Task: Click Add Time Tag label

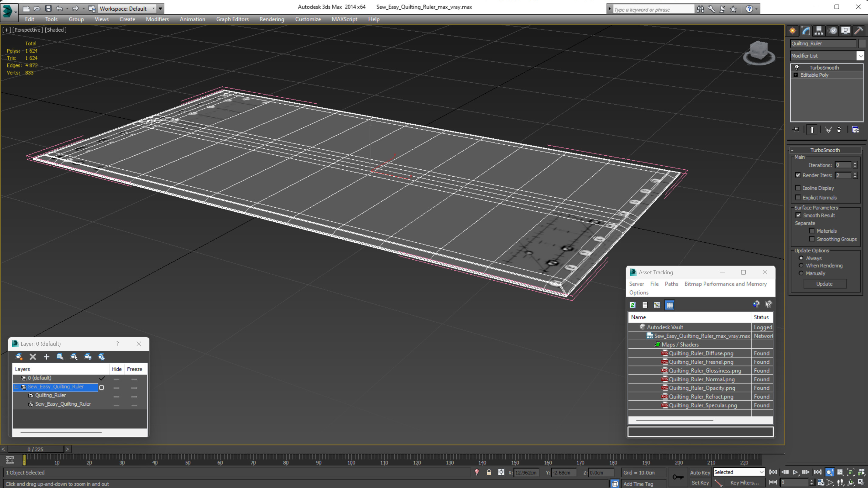Action: point(638,484)
